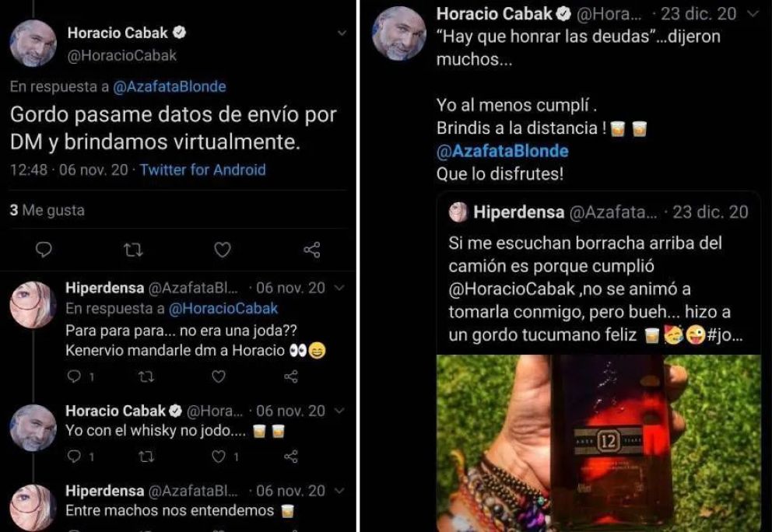Open the @HoracioCabak mention in Hiperdensa's reply
This screenshot has height=532, width=772.
[x=223, y=309]
